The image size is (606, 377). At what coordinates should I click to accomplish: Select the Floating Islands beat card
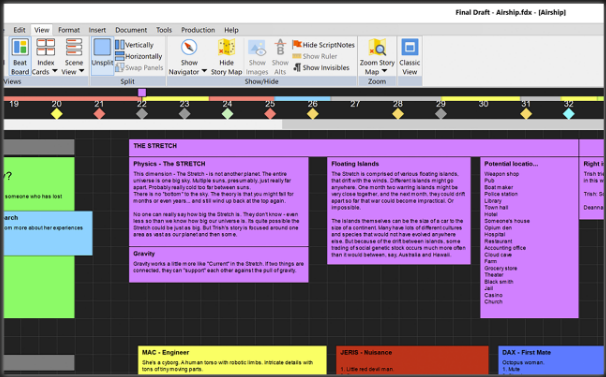[x=398, y=211]
